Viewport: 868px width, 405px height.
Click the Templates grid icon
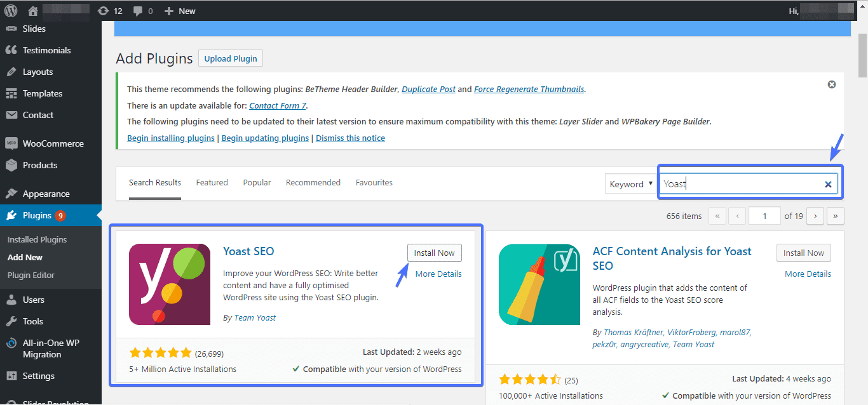11,93
